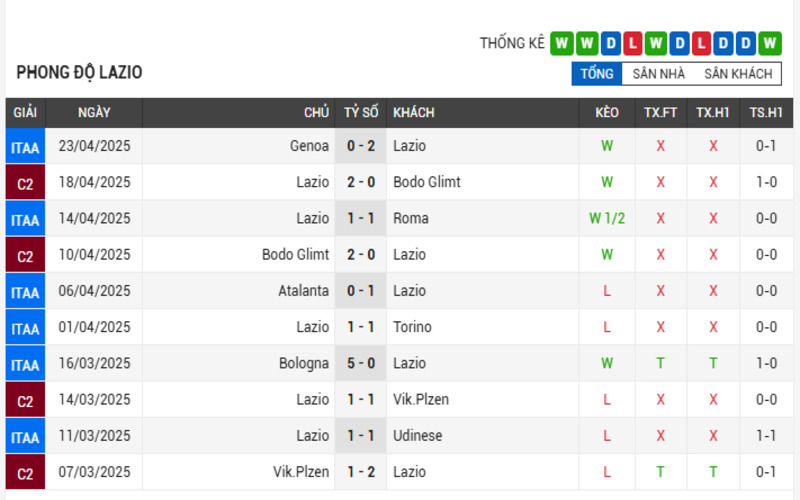
Task: Click the first blue D form badge
Action: click(x=610, y=43)
